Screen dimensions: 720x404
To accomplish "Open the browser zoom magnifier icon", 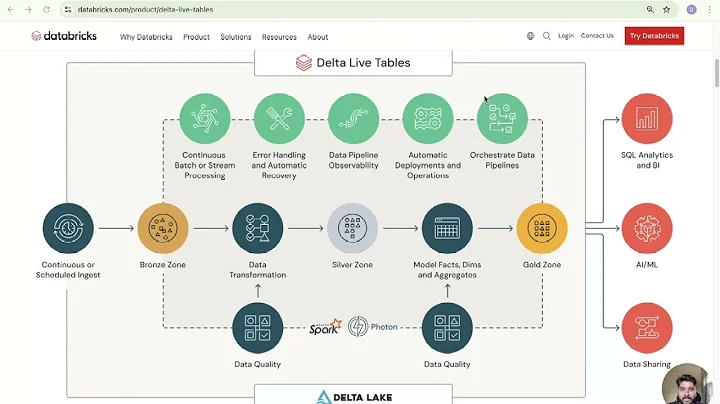I will click(650, 9).
